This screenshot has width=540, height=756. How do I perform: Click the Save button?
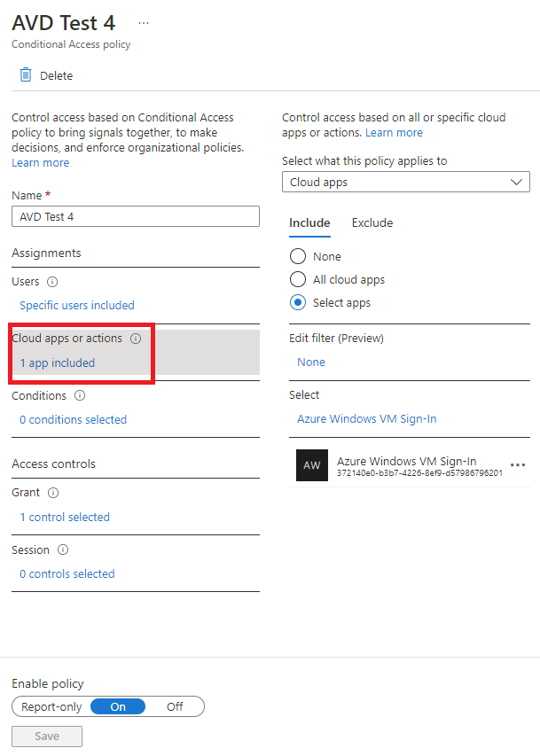click(x=47, y=737)
